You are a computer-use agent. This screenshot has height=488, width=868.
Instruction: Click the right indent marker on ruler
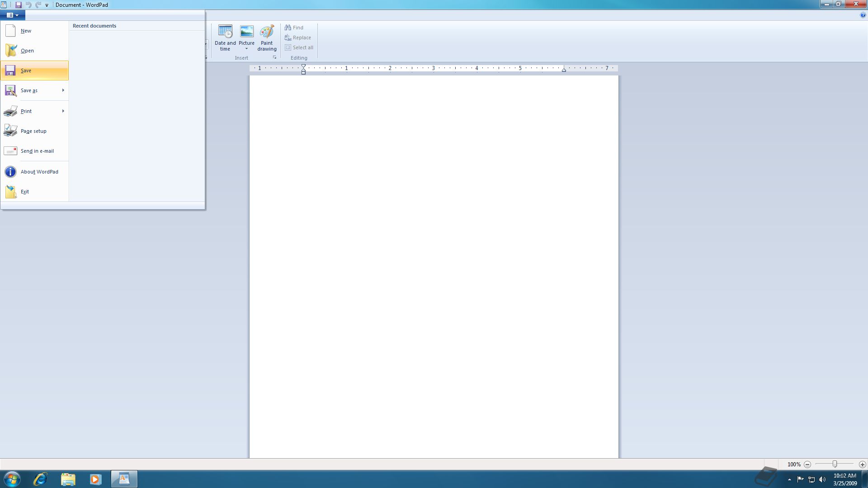point(564,70)
